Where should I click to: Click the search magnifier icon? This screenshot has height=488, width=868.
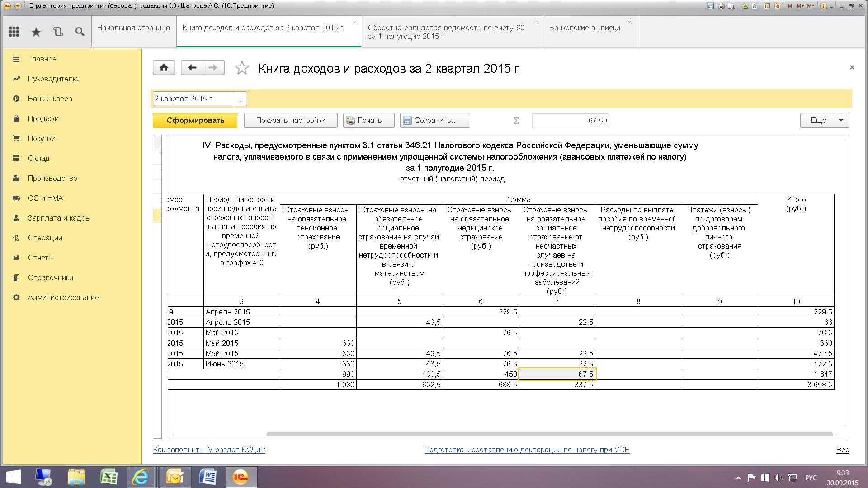[80, 32]
